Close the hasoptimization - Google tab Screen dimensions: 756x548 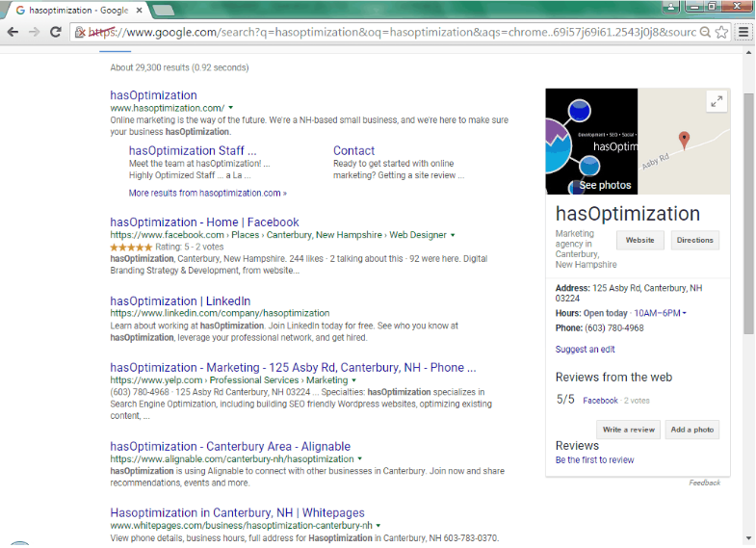coord(140,11)
